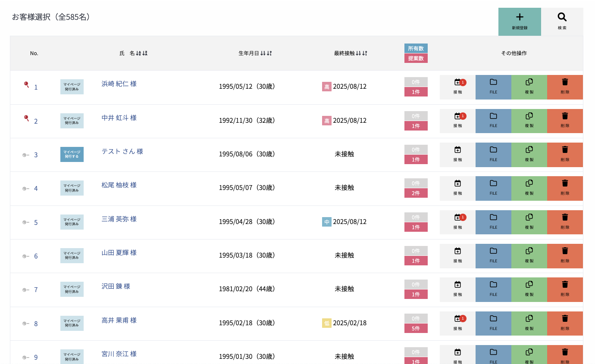595x364 pixels.
Task: Click birth date 1981/02/20（44歳）
Action: tap(247, 289)
